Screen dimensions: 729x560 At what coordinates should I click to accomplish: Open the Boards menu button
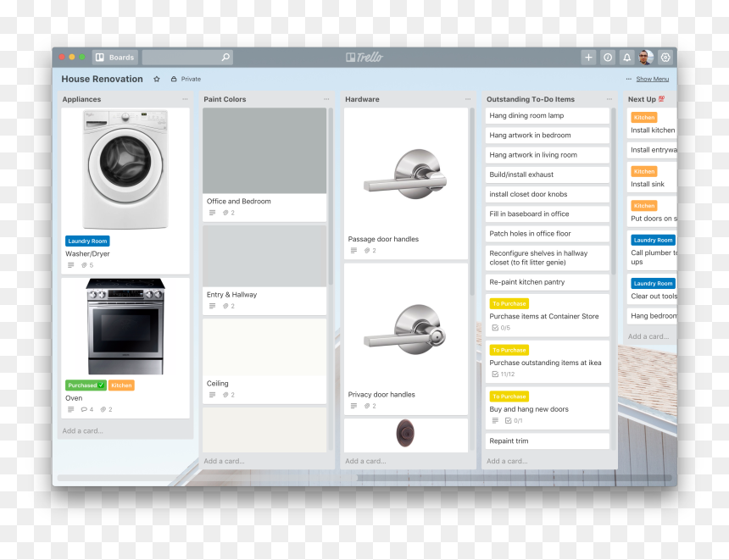point(115,57)
